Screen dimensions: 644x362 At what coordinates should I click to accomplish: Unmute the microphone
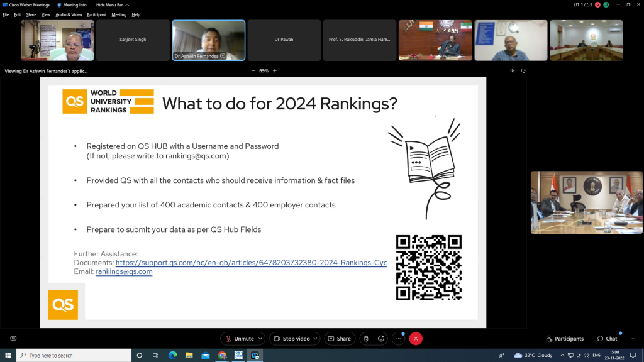point(240,339)
